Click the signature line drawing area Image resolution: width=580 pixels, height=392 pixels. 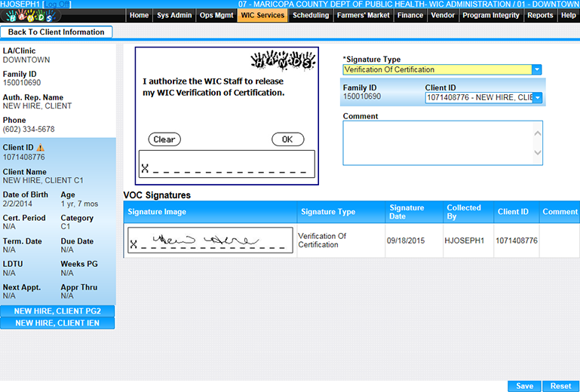coord(226,164)
